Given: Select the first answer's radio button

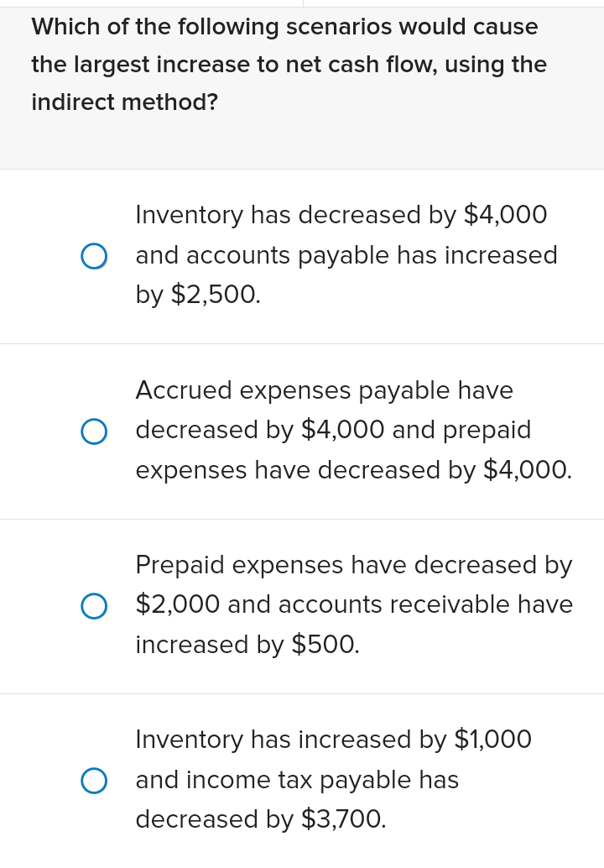Looking at the screenshot, I should click(x=95, y=256).
